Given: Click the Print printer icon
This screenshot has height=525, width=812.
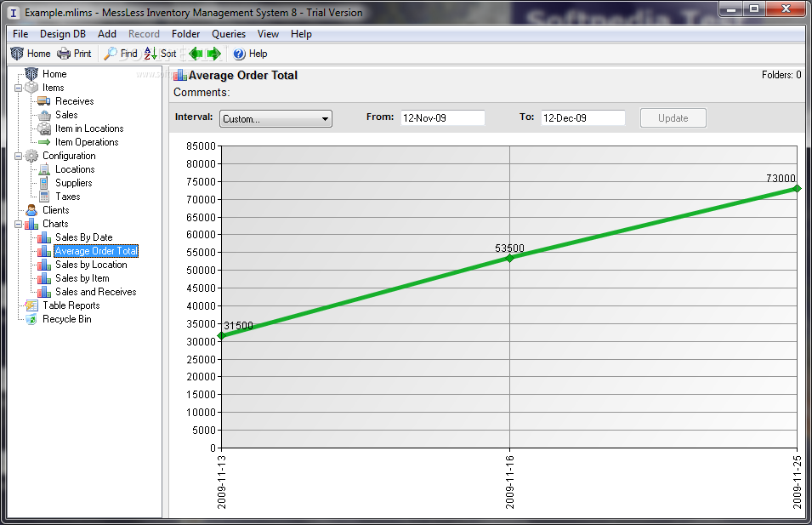Looking at the screenshot, I should 64,54.
